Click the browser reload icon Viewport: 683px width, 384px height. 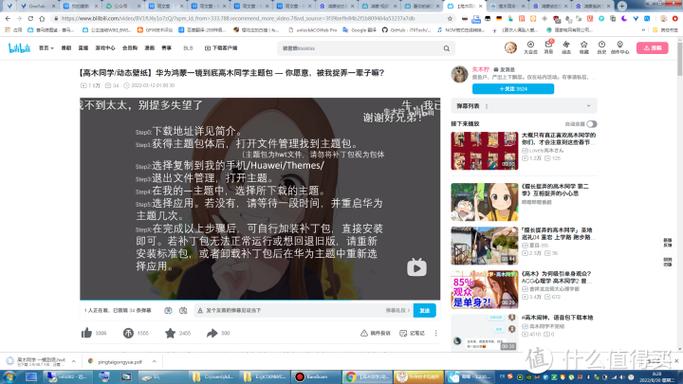30,19
